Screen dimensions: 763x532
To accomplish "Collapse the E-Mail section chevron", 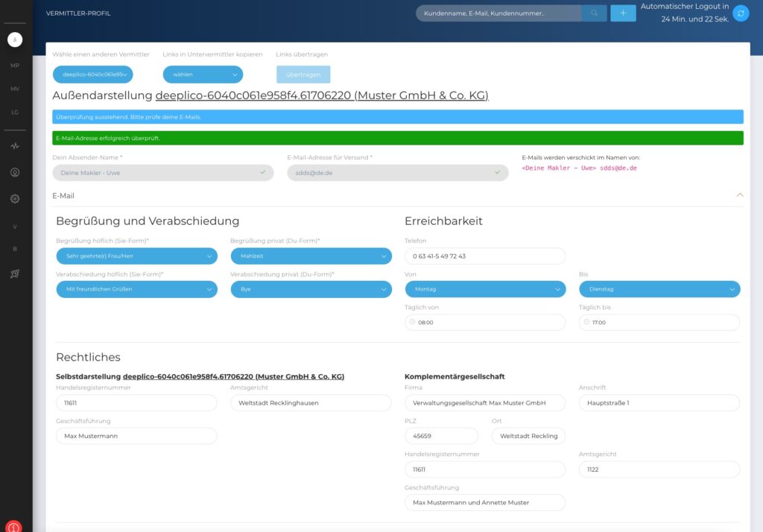I will (739, 195).
